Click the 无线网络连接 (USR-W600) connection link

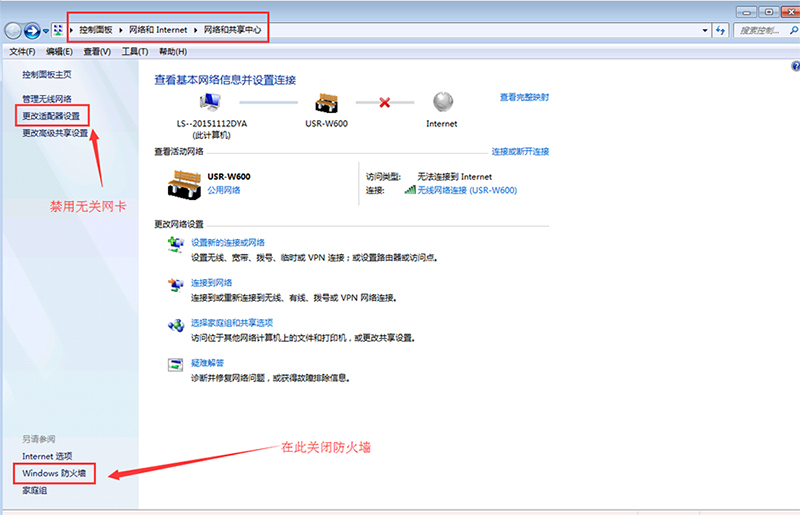(x=466, y=190)
